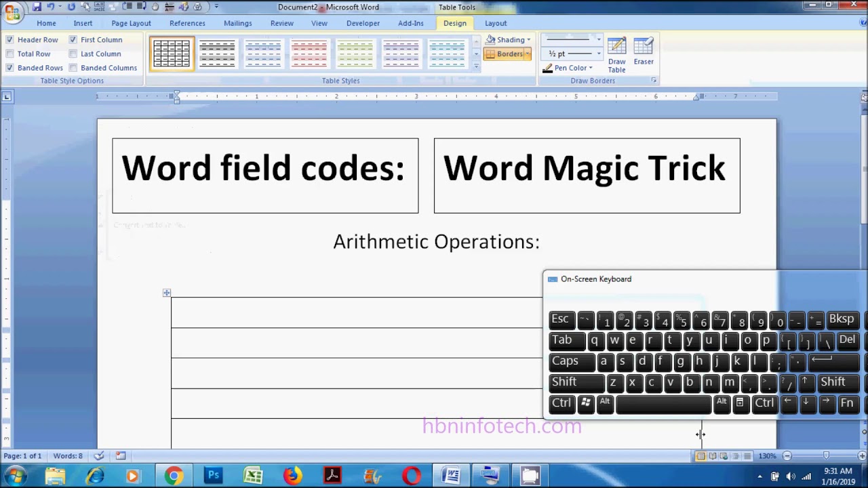The height and width of the screenshot is (488, 868).
Task: Click the zoom out minus button
Action: click(x=787, y=456)
